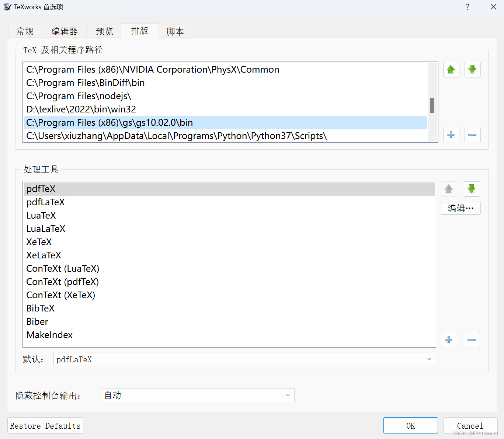Move selected path down with green arrow

pyautogui.click(x=472, y=70)
